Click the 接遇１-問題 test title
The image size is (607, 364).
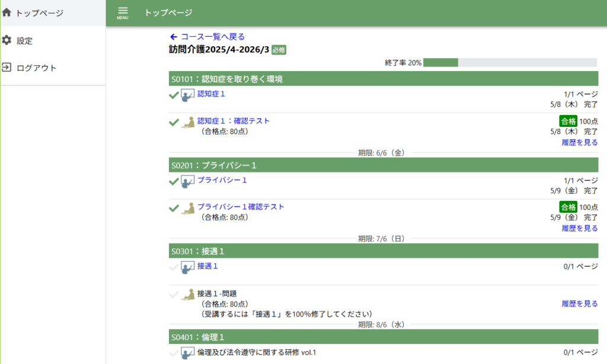217,293
